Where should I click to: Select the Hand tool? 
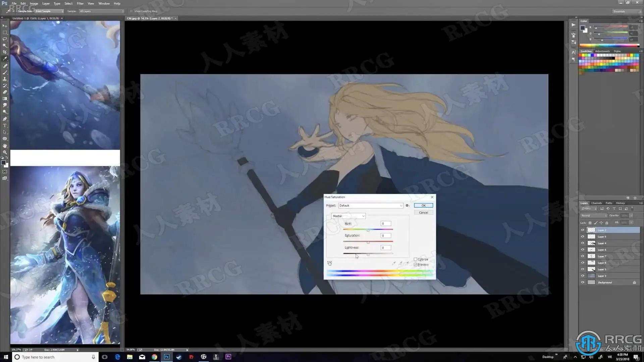5,145
